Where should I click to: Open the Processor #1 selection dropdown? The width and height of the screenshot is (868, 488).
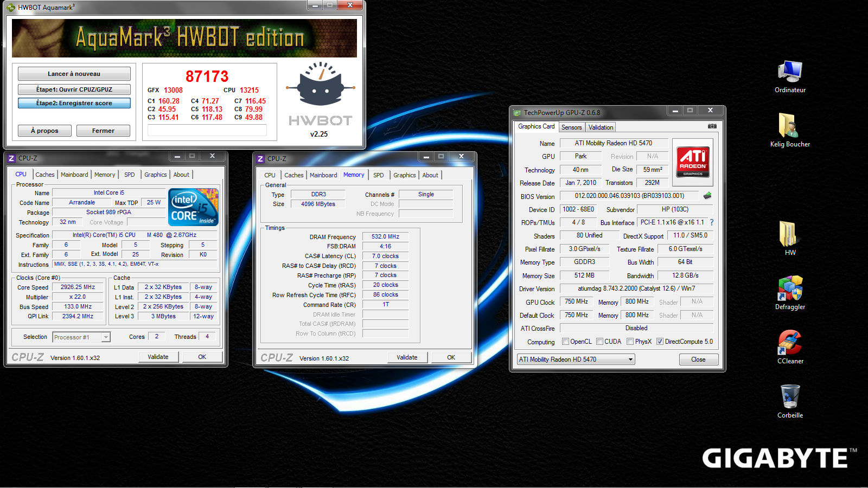click(x=81, y=337)
